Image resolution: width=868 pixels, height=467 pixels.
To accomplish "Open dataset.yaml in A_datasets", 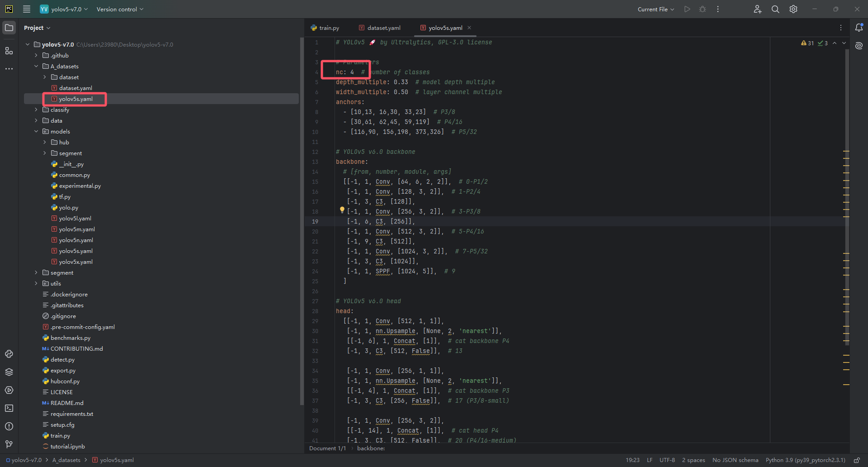I will 75,88.
